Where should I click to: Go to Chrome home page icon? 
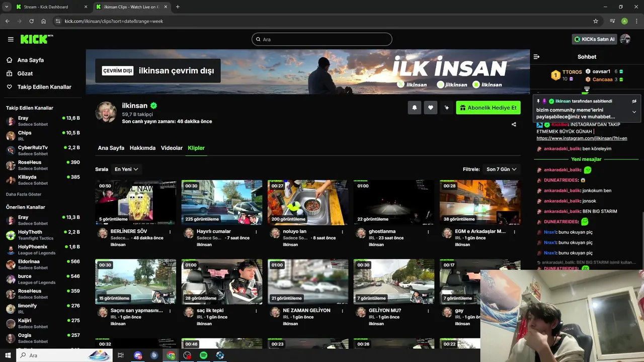[x=44, y=21]
